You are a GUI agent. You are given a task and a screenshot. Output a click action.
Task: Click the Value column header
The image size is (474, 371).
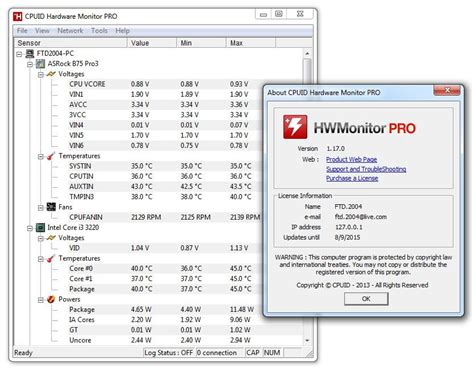coord(152,43)
